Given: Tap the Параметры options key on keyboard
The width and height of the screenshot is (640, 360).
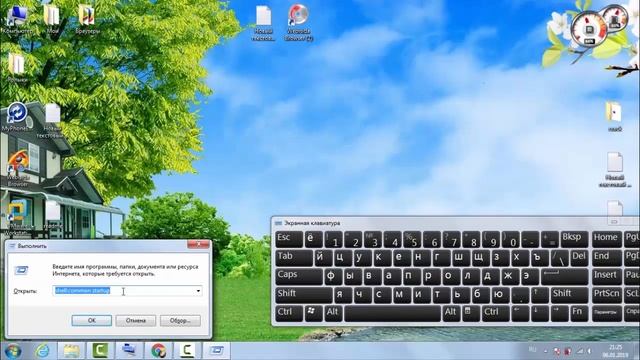Looking at the screenshot, I should click(607, 313).
